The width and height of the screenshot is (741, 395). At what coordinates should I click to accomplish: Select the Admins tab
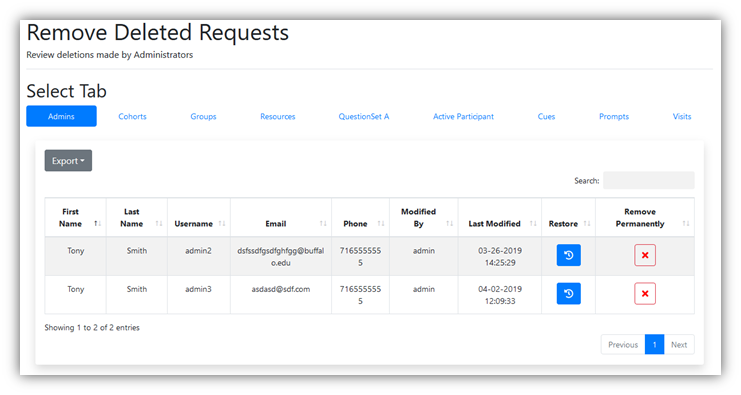(x=61, y=116)
